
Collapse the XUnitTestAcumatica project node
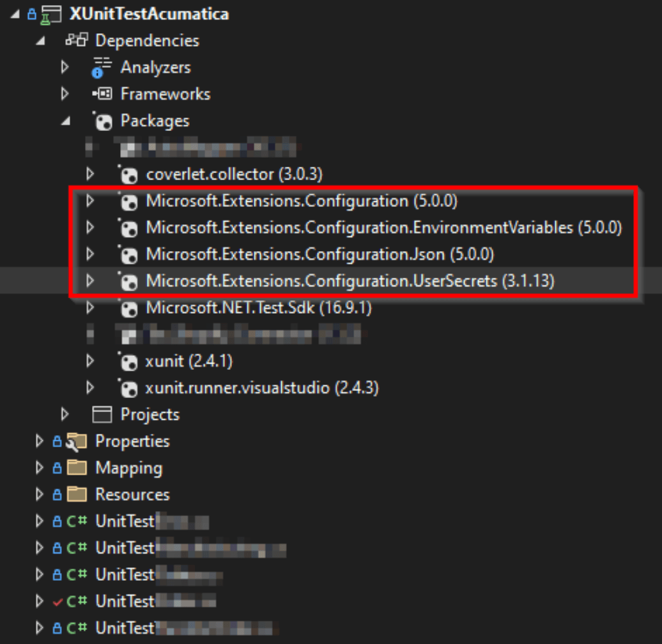point(15,14)
